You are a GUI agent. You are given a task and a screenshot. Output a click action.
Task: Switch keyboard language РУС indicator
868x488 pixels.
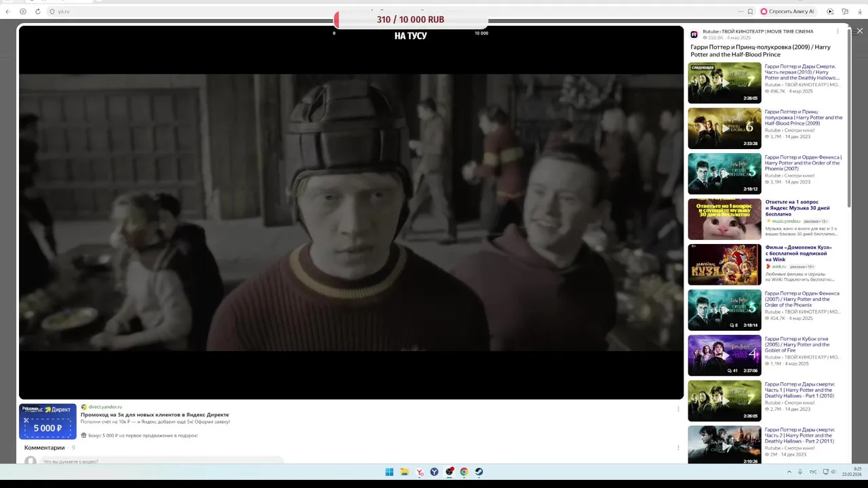coord(813,472)
